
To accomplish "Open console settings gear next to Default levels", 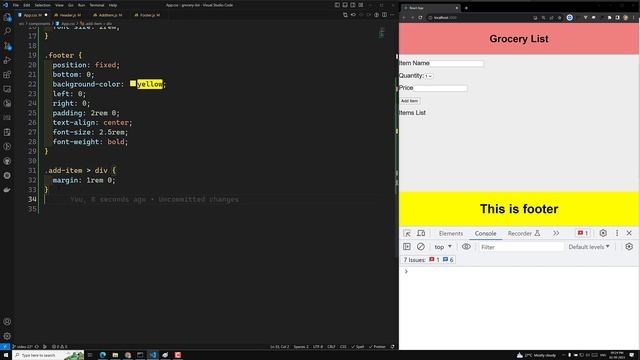I will coord(629,247).
